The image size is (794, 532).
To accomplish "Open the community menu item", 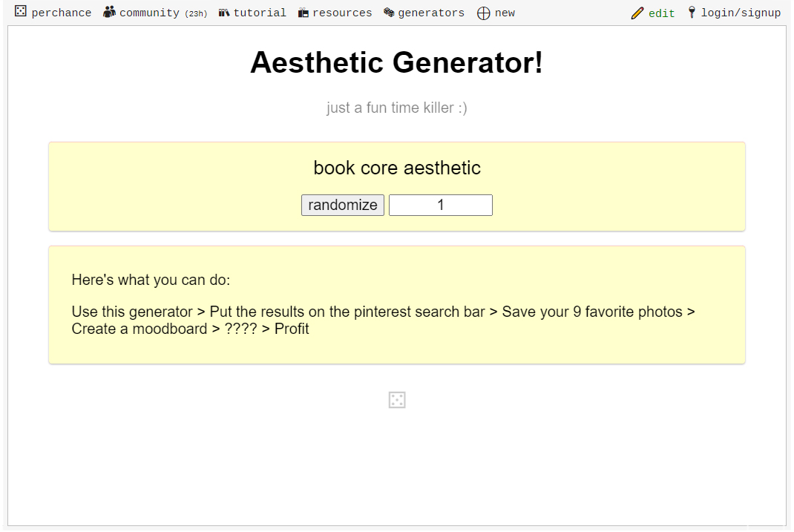I will [x=149, y=13].
